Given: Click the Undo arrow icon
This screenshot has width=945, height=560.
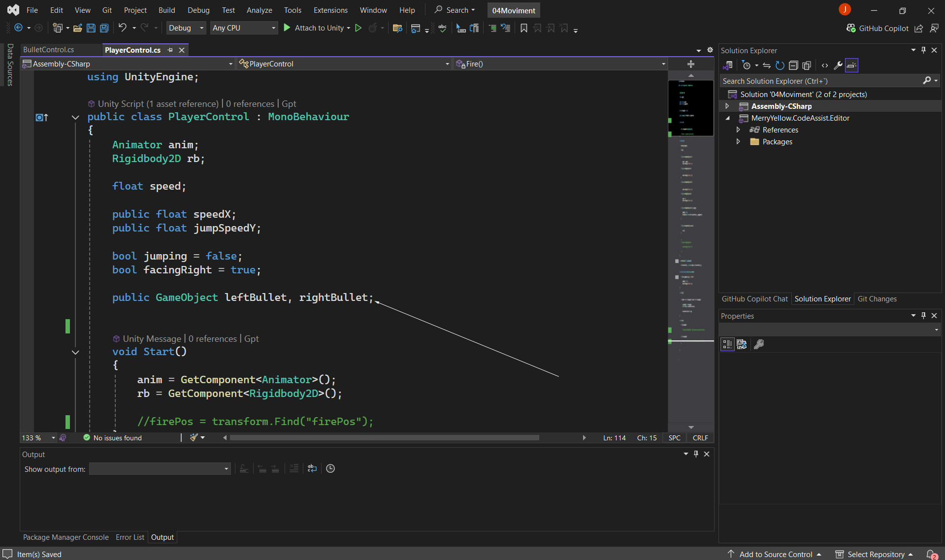Looking at the screenshot, I should pyautogui.click(x=123, y=28).
